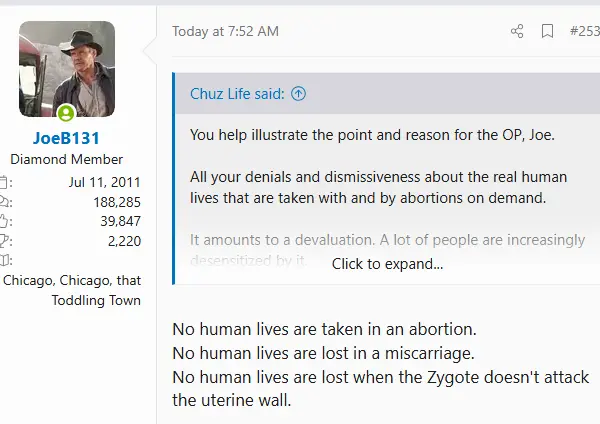Click JoeB131's avatar image
The height and width of the screenshot is (424, 600).
click(x=67, y=70)
